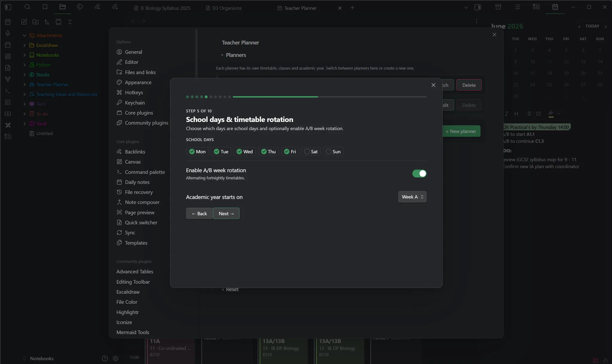Collapse all folders icon in explorer
Image resolution: width=612 pixels, height=364 pixels.
70,22
